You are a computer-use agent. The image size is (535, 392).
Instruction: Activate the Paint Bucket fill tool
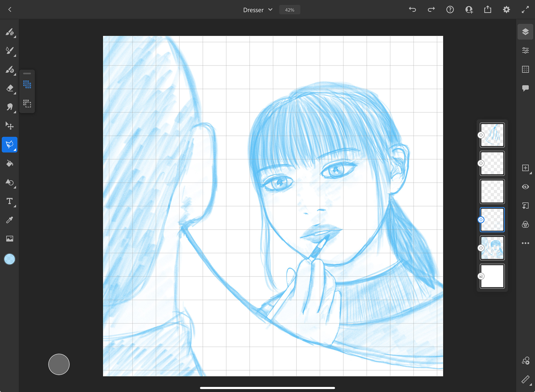(x=9, y=163)
